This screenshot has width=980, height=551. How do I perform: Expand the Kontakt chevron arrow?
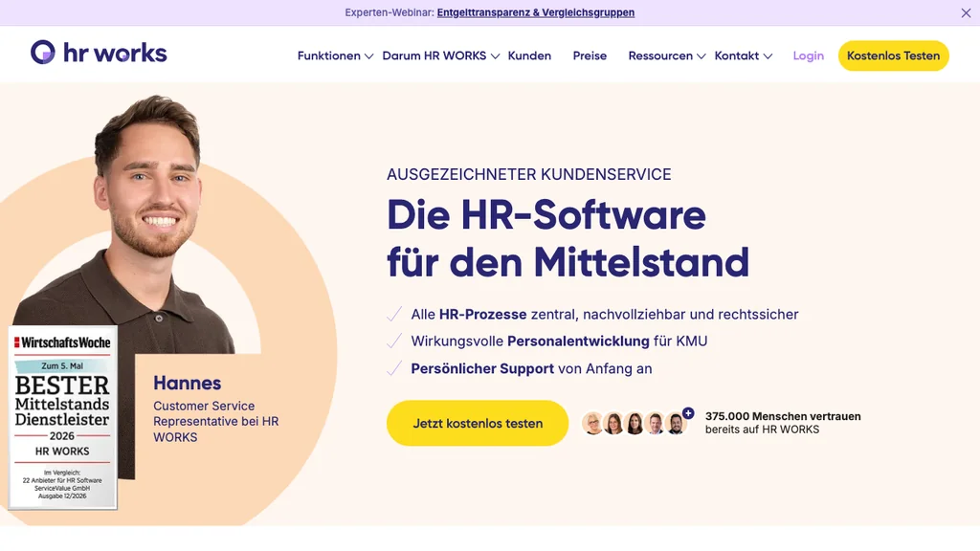768,56
